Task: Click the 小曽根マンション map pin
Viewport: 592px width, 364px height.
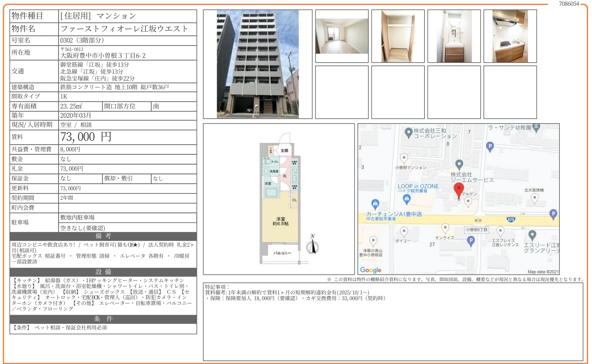Action: click(404, 158)
